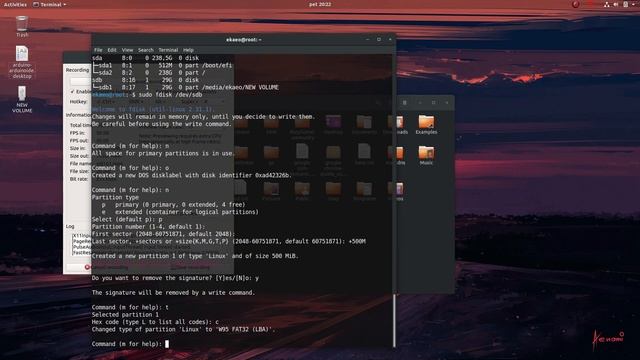Open the Terminal app menu in top bar

pyautogui.click(x=49, y=4)
